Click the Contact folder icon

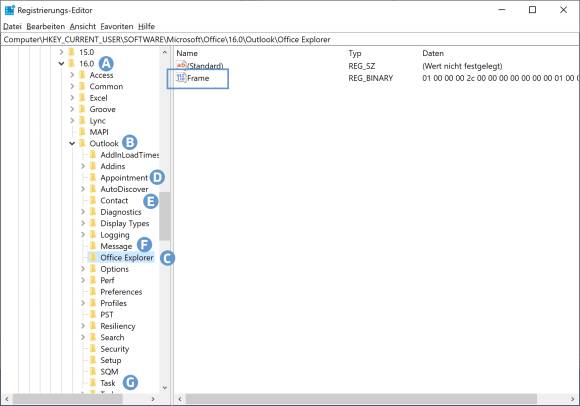pos(93,200)
